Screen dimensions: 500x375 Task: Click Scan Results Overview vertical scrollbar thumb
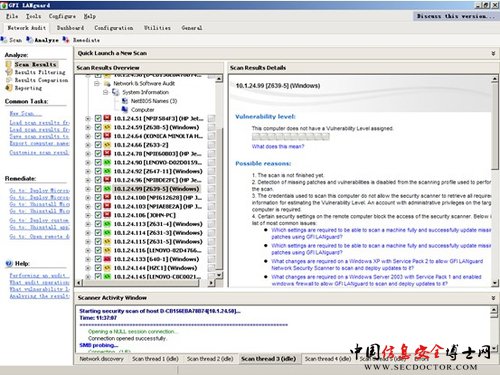tap(219, 200)
